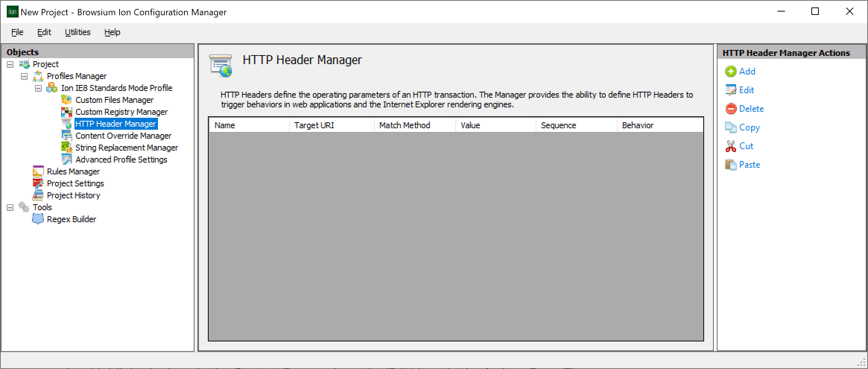Open Project History via its icon
Screen dimensions: 868x369
(38, 195)
